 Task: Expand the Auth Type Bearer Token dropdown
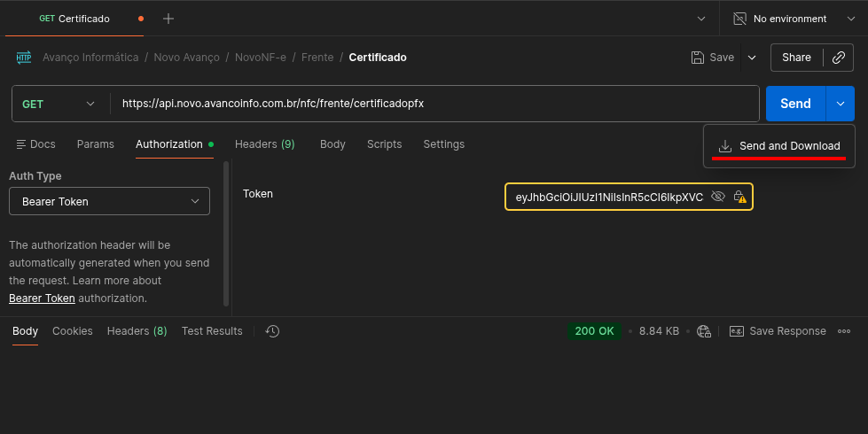(109, 201)
